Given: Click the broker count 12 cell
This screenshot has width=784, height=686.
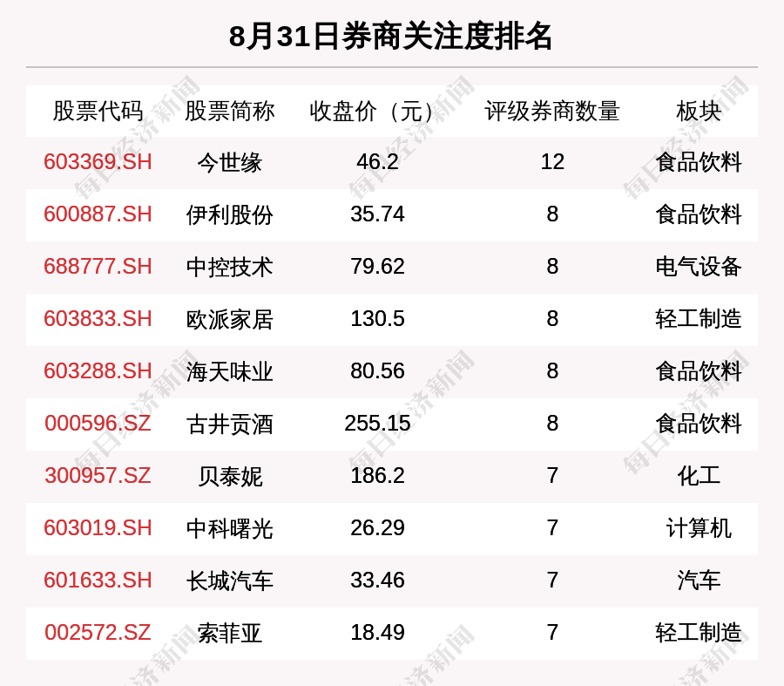Looking at the screenshot, I should (552, 162).
